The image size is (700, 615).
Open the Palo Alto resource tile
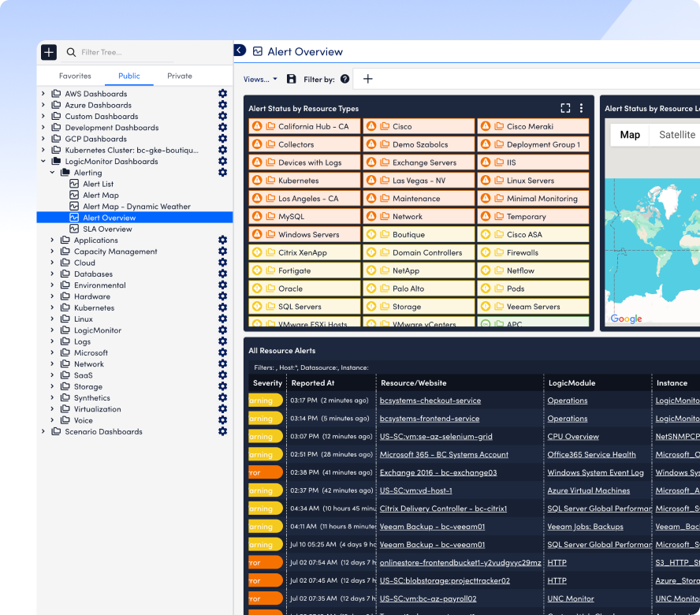pos(419,289)
